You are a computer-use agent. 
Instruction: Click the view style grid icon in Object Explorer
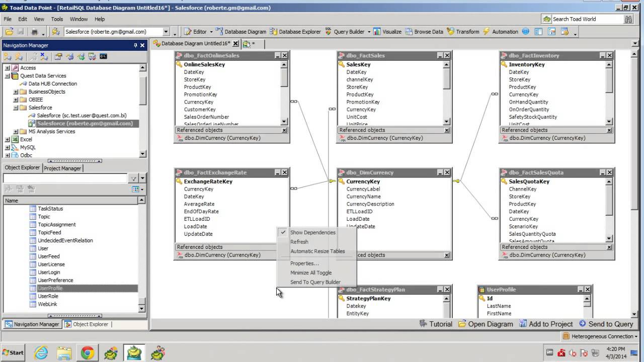[135, 190]
